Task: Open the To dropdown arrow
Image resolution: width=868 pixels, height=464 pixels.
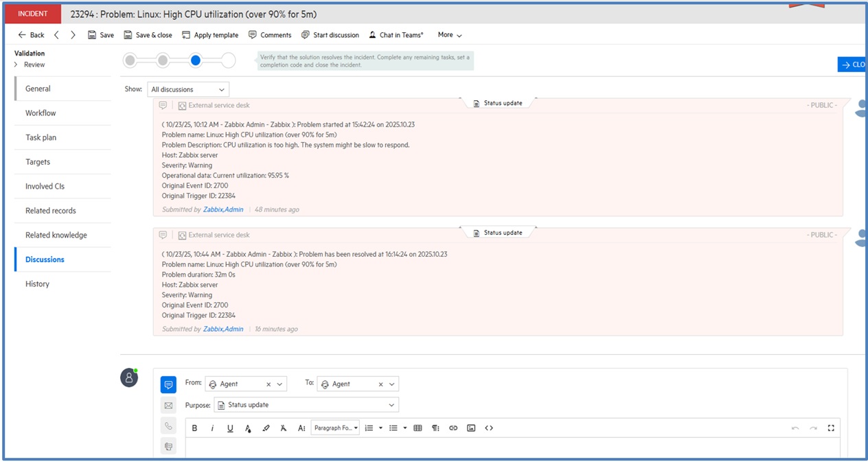Action: click(391, 384)
